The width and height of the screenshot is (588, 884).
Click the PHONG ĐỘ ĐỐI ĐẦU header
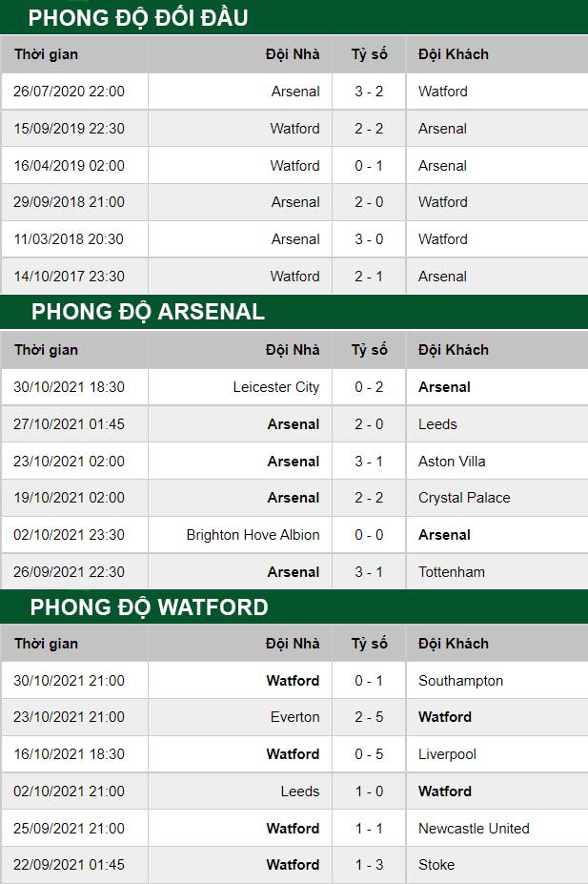[x=138, y=17]
